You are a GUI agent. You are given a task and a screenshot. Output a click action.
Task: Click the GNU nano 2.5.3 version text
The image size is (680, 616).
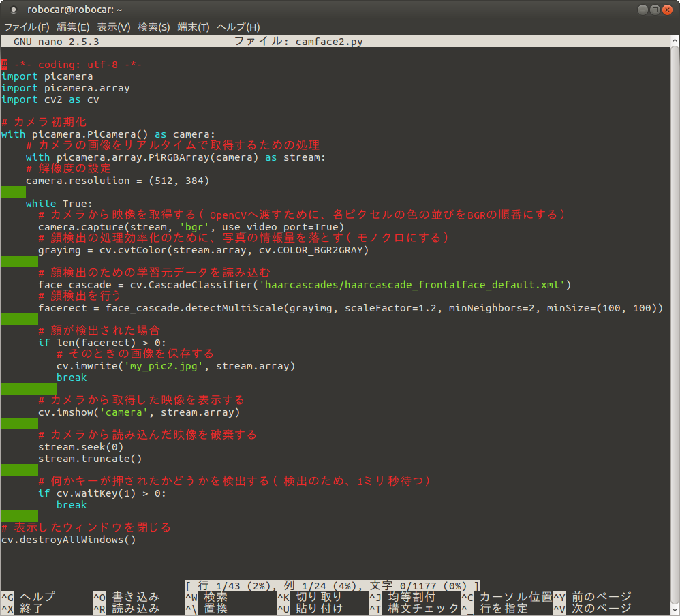click(x=57, y=42)
